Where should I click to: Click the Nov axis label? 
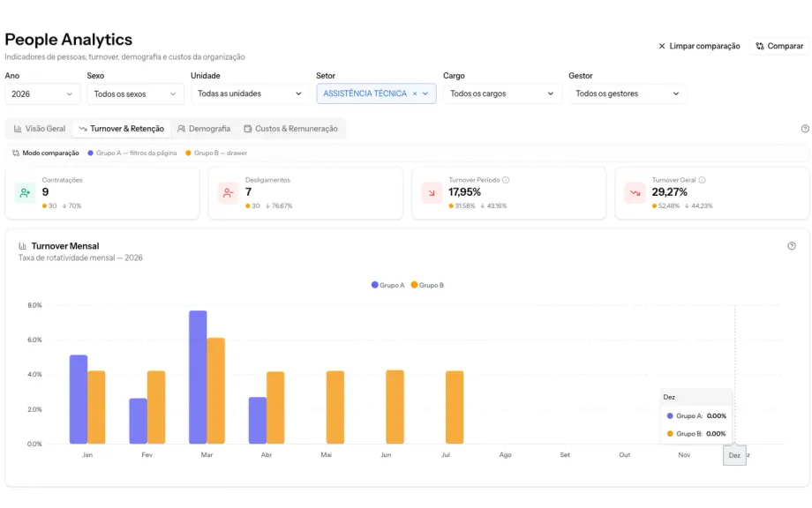(684, 455)
